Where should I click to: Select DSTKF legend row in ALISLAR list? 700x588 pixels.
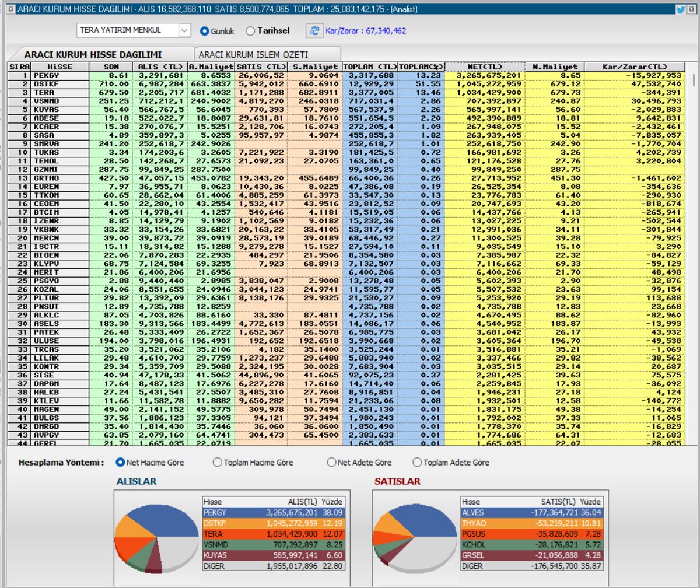(x=274, y=523)
